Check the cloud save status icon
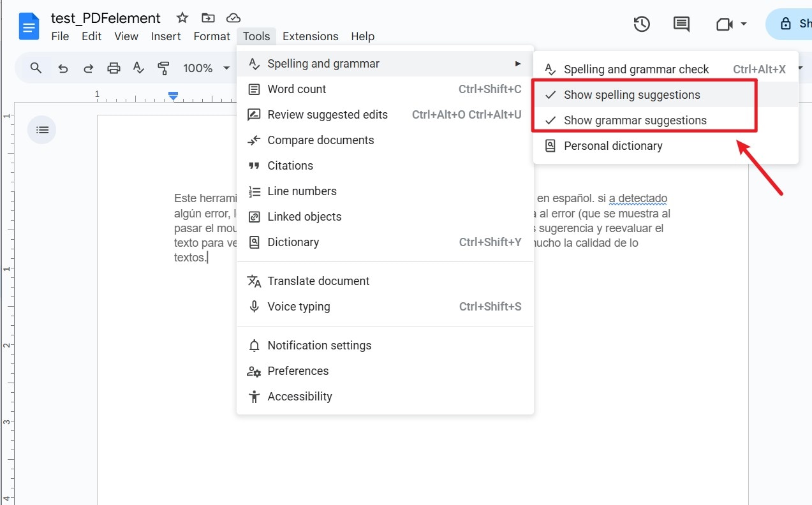 coord(234,18)
